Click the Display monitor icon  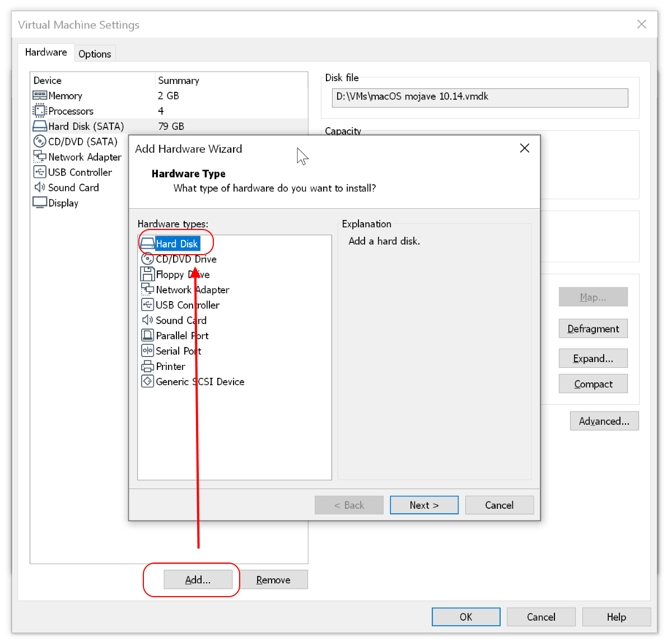(40, 203)
